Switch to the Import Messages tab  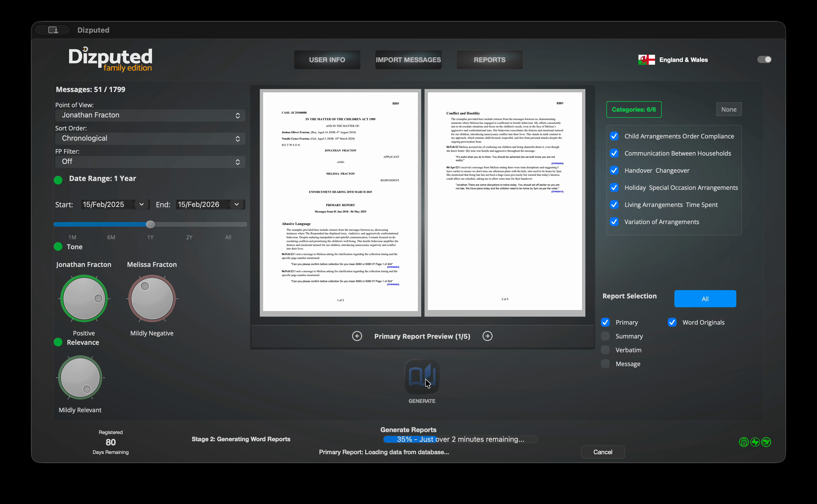pyautogui.click(x=408, y=60)
